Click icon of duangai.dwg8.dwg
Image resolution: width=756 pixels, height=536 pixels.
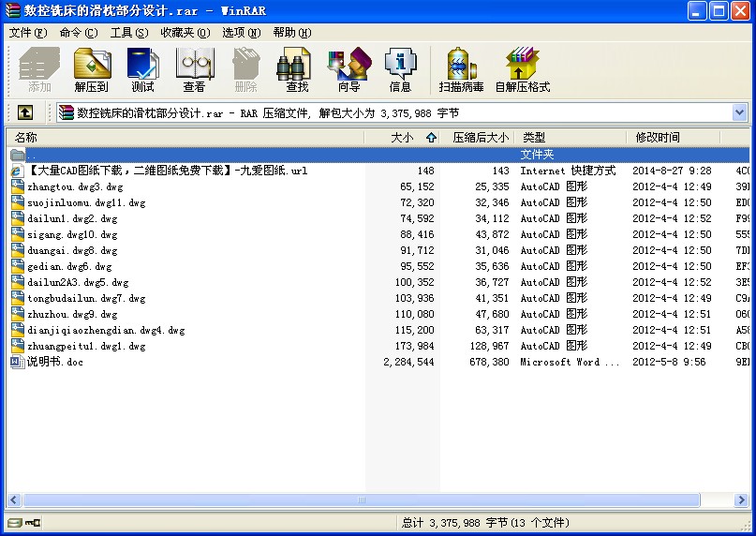[x=18, y=250]
